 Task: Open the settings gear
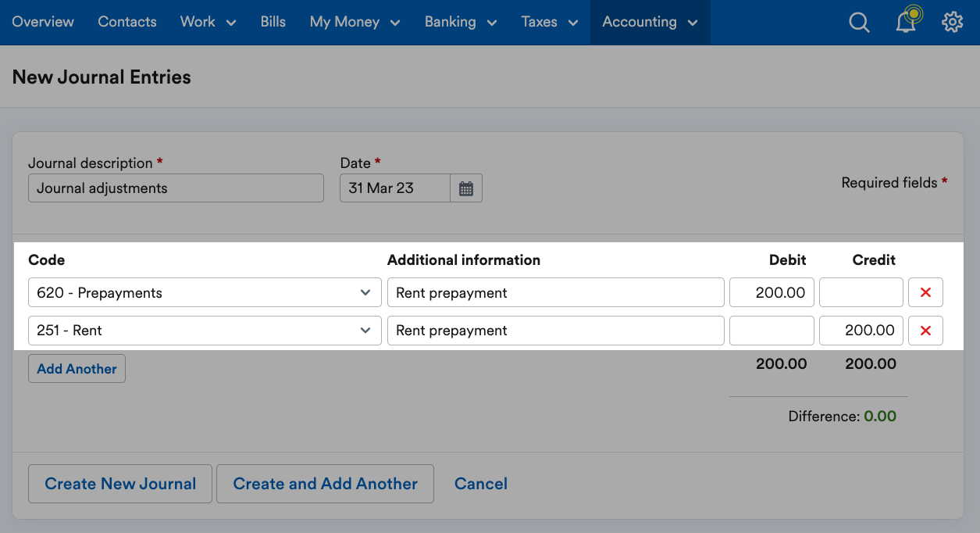952,22
